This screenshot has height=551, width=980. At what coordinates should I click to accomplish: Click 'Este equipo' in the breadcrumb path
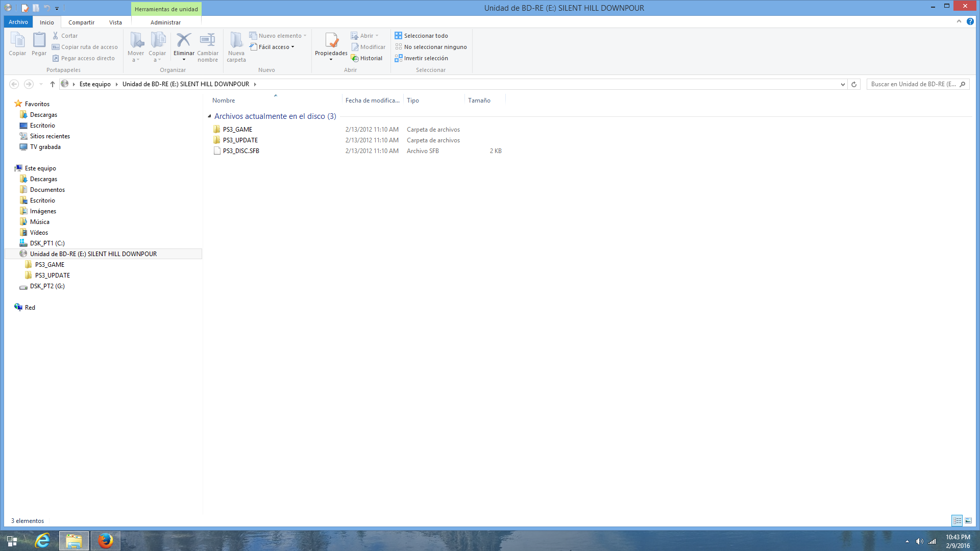[95, 84]
